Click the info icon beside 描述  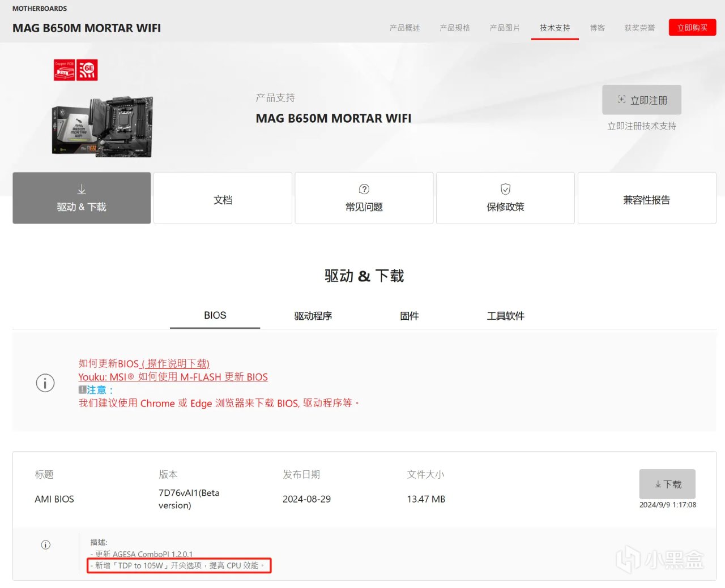tap(46, 545)
